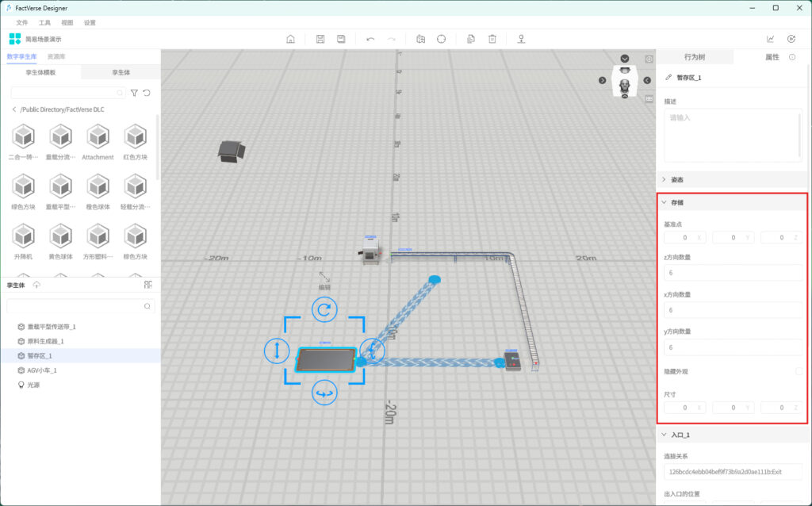Switch to the 资源库 tab
The height and width of the screenshot is (506, 812).
pos(56,57)
